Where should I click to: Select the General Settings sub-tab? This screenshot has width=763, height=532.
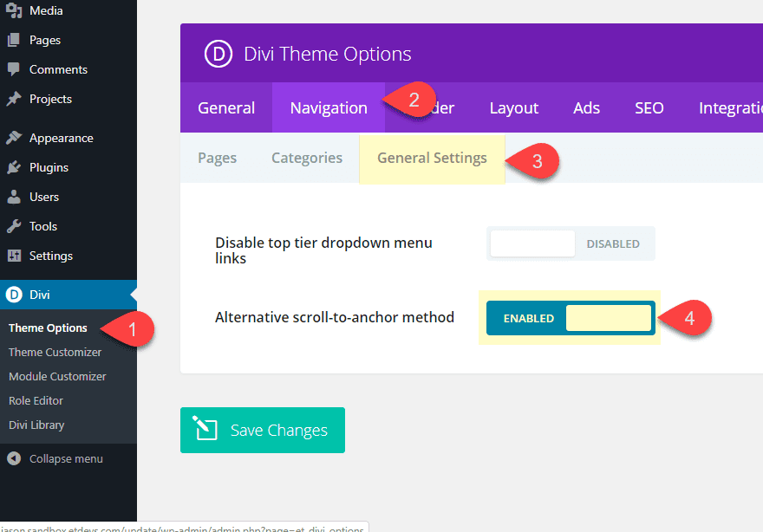click(432, 159)
